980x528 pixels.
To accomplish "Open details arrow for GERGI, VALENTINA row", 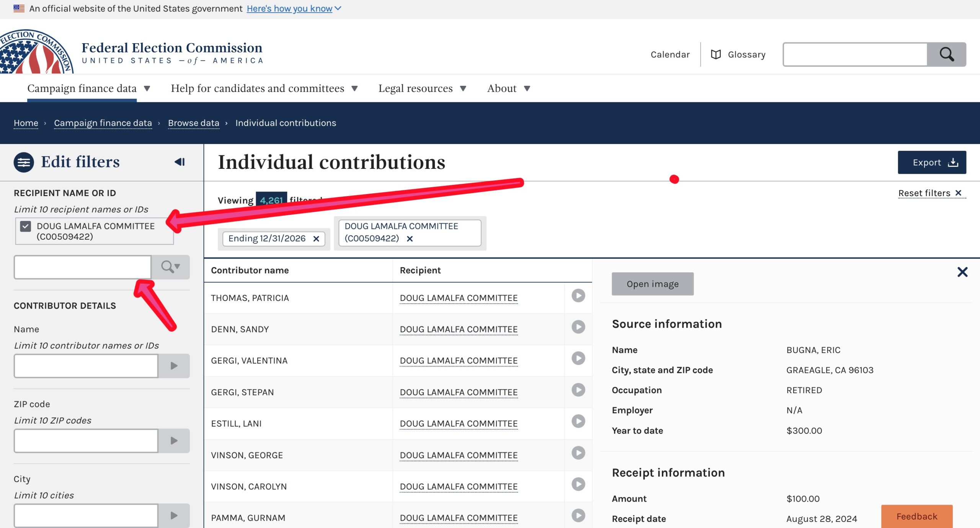I will pos(578,358).
